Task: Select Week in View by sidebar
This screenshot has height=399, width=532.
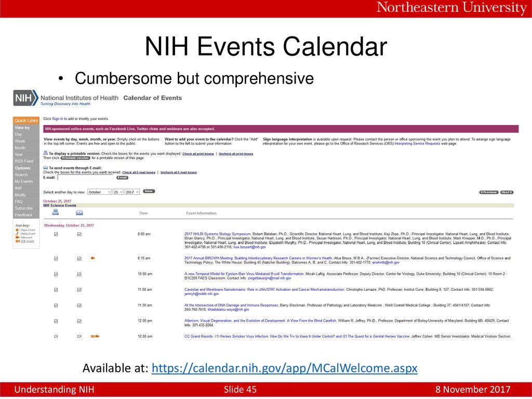Action: point(20,141)
